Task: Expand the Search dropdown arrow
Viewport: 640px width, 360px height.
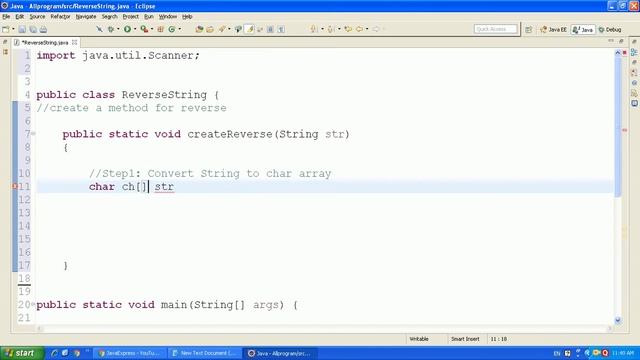Action: point(229,29)
